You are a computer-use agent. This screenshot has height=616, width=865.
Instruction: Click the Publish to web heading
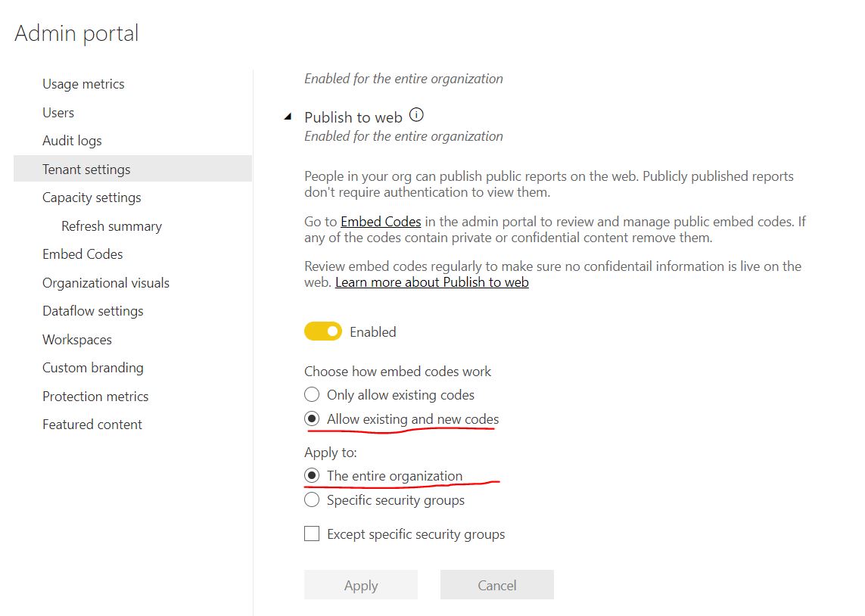click(353, 117)
